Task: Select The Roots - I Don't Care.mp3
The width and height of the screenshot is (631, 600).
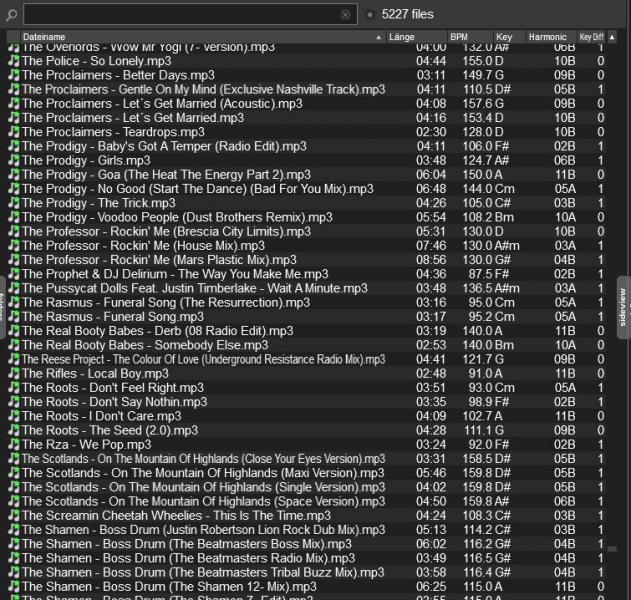Action: (308, 416)
